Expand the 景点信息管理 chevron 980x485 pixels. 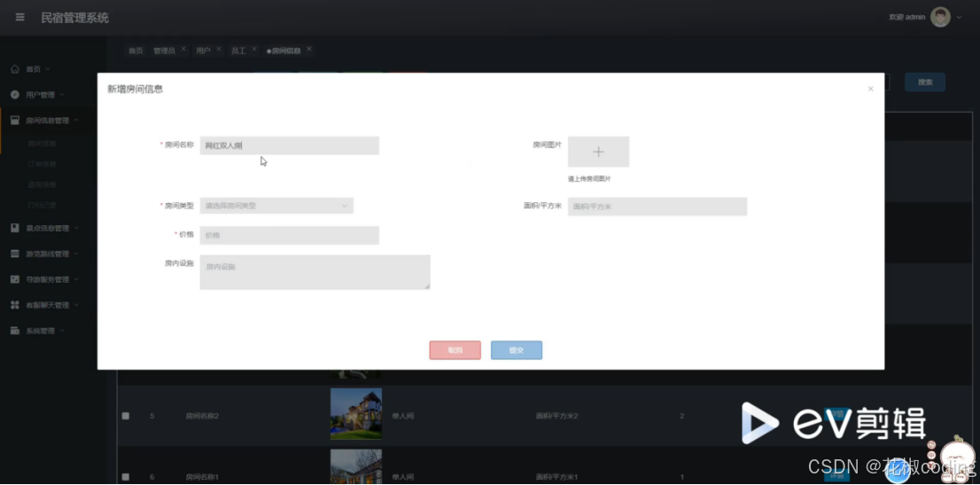(76, 228)
